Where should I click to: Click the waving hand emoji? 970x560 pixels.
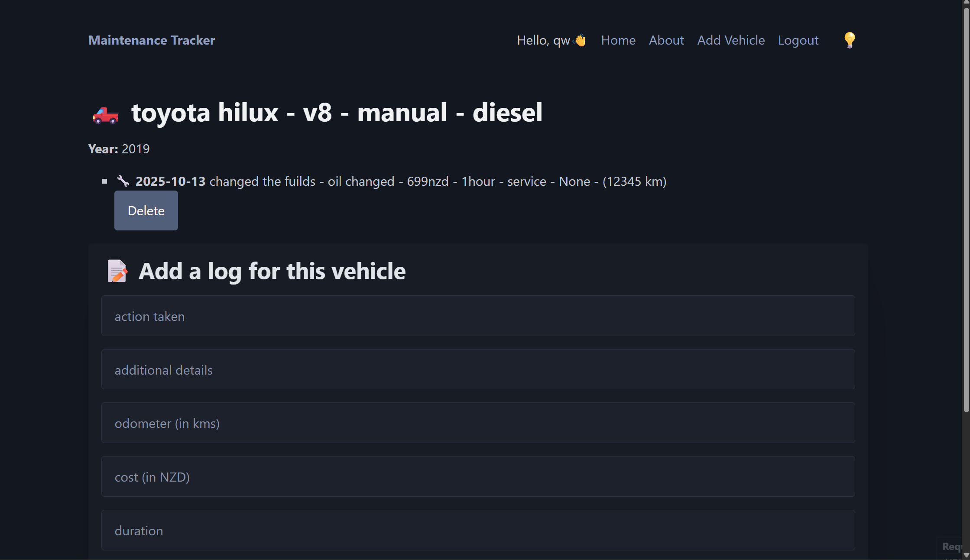click(x=580, y=40)
